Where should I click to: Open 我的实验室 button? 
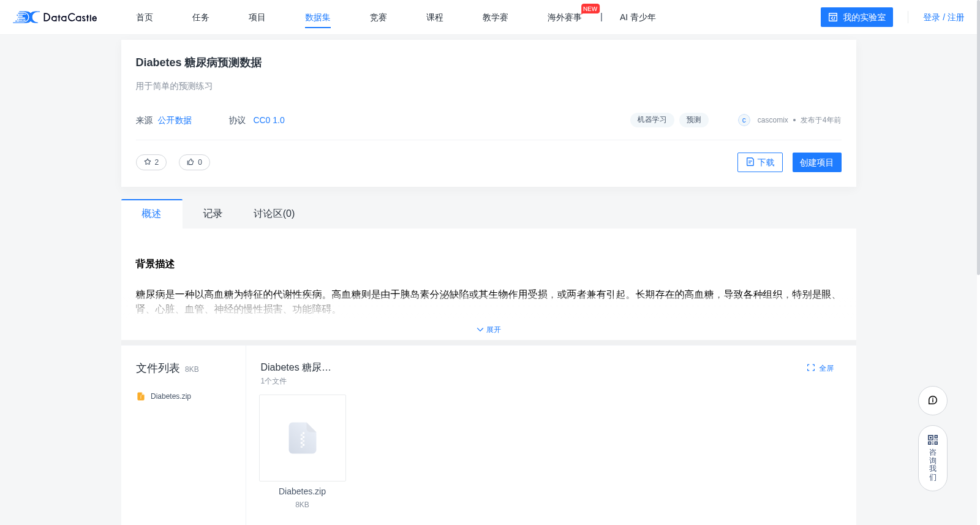(857, 17)
